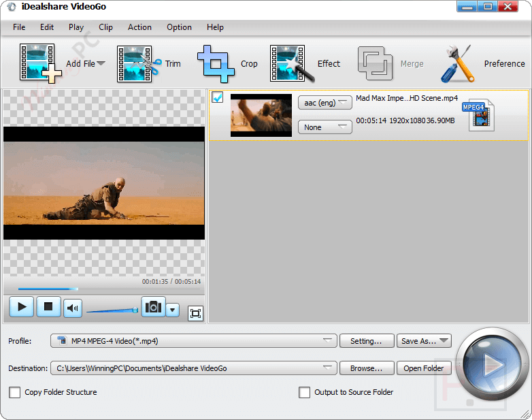The image size is (532, 420).
Task: Open the Profile format dropdown
Action: click(193, 341)
